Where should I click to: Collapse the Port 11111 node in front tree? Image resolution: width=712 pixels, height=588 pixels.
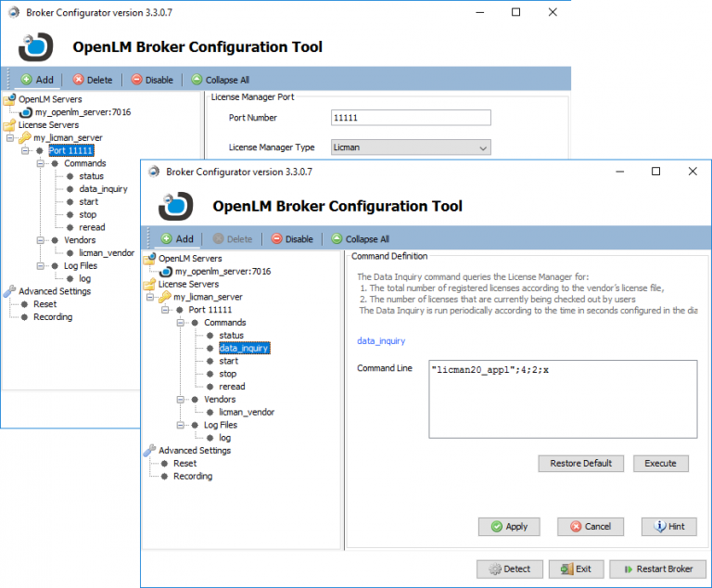click(166, 310)
